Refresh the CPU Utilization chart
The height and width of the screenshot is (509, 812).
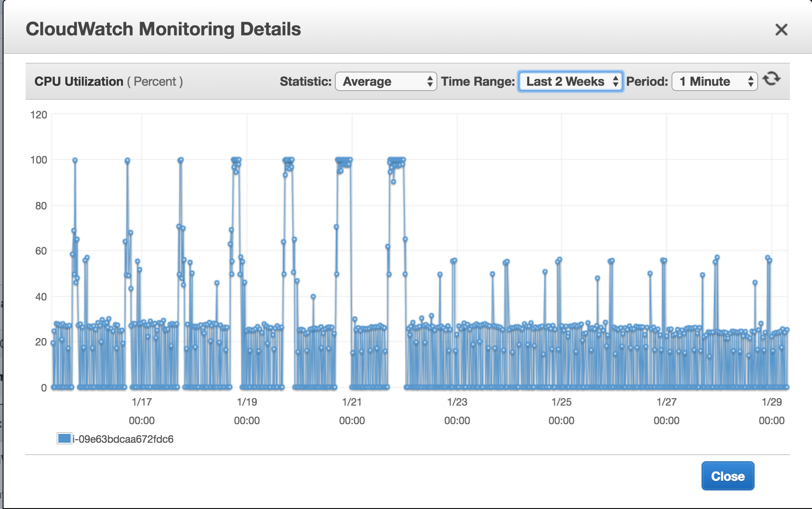(x=772, y=79)
